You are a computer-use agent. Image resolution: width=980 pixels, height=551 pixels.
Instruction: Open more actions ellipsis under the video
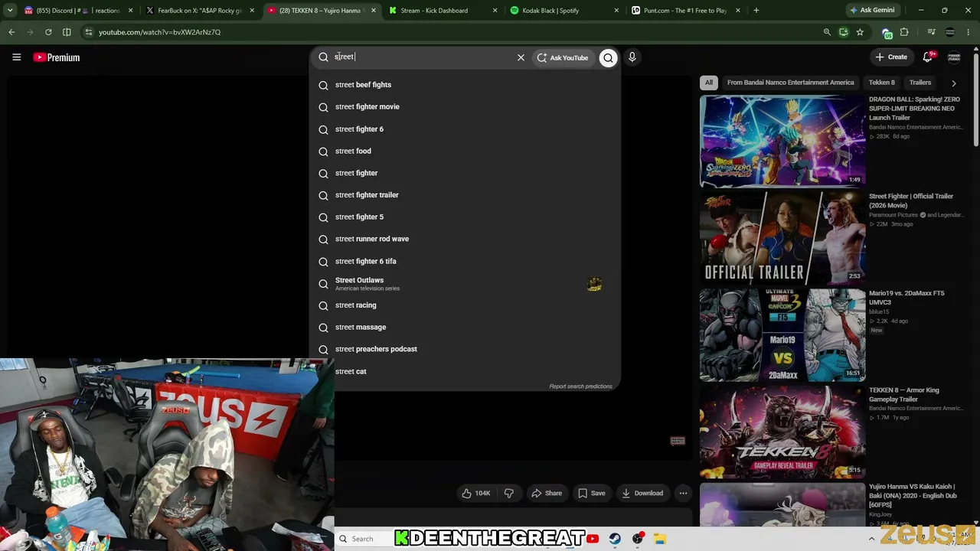pyautogui.click(x=683, y=494)
